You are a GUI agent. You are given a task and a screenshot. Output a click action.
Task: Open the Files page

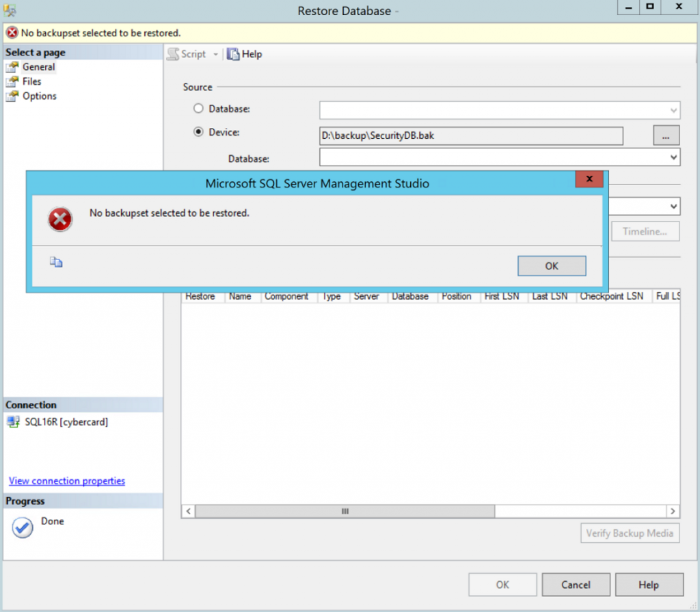click(31, 81)
